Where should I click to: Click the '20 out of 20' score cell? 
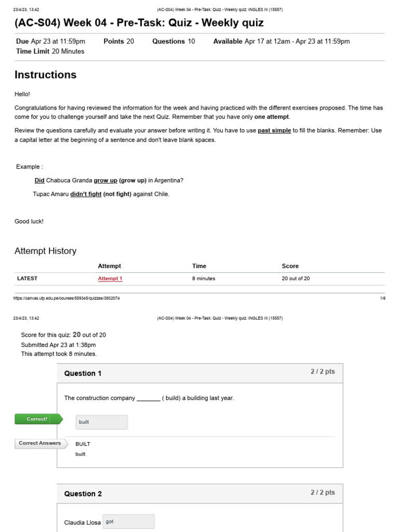click(x=296, y=278)
